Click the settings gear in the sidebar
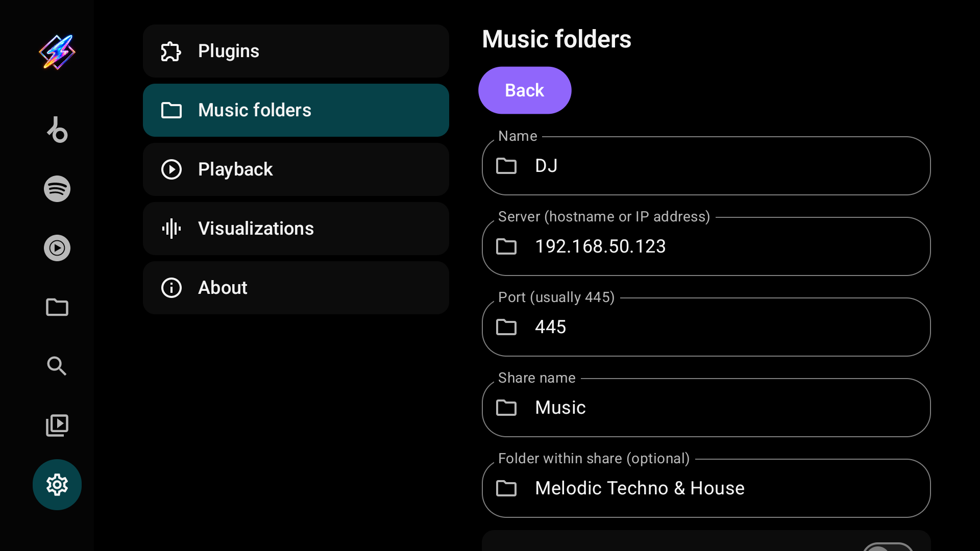980x551 pixels. click(x=57, y=485)
